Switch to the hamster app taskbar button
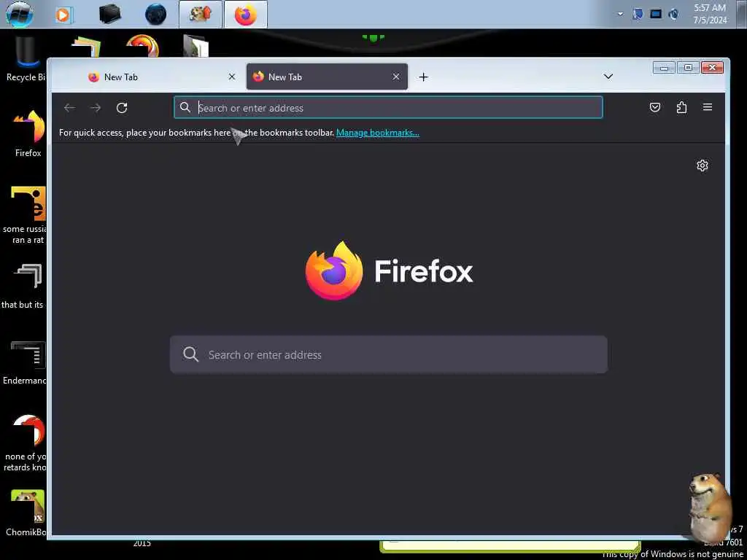Viewport: 747px width, 560px height. point(201,15)
